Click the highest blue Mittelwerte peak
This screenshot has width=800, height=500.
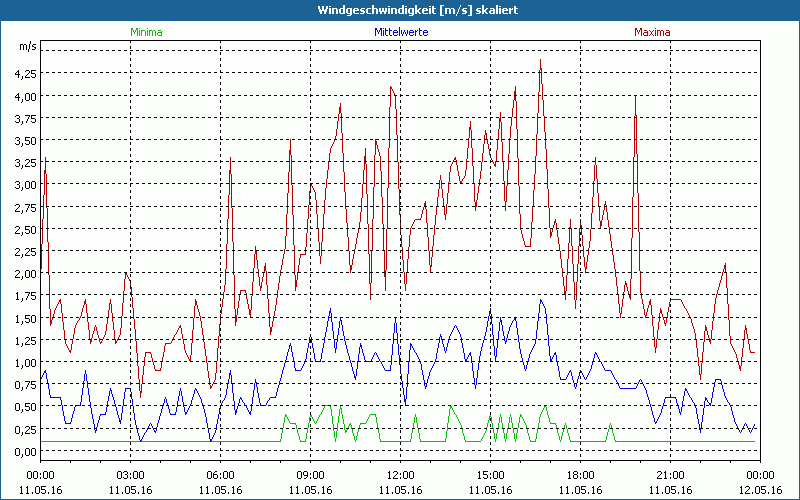click(541, 299)
